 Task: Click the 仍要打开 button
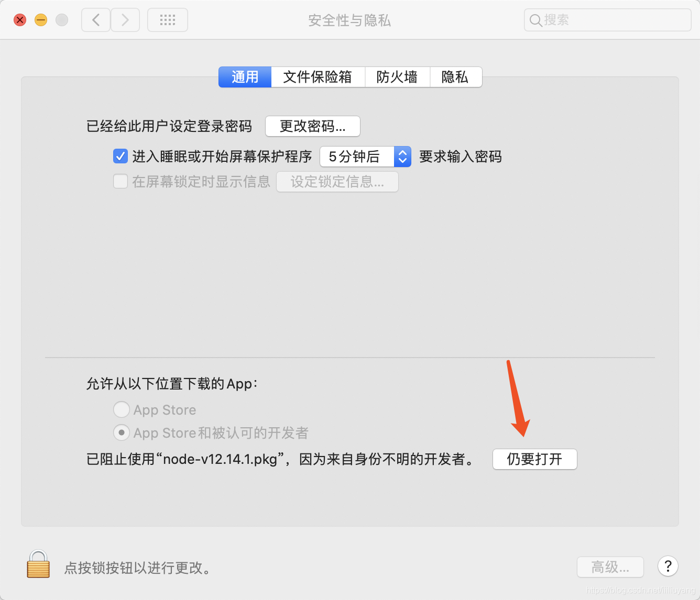[x=534, y=459]
